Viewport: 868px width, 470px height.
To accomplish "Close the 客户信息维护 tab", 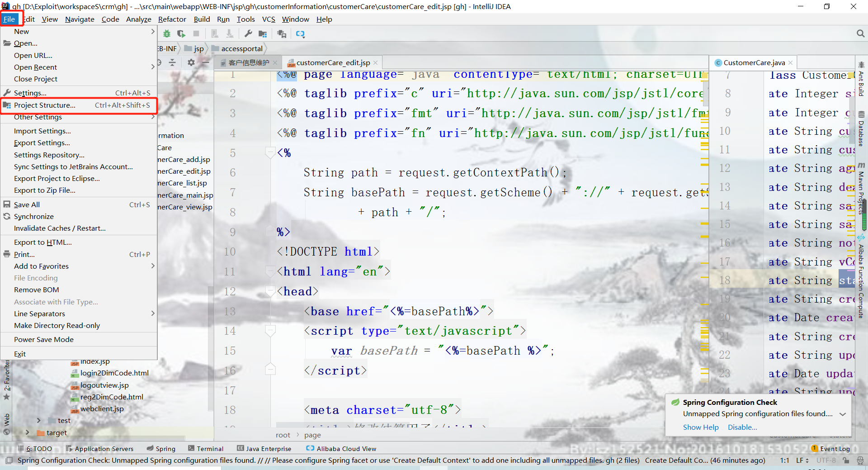I will click(275, 63).
